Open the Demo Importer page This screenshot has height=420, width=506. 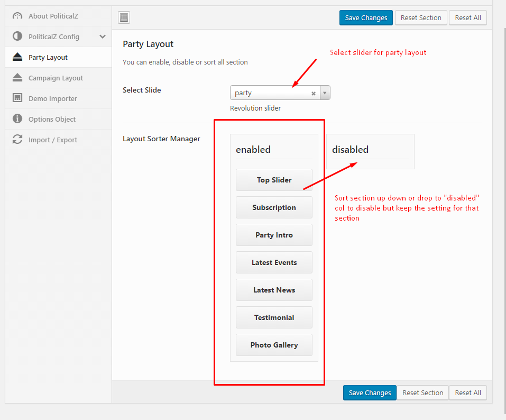(x=58, y=98)
